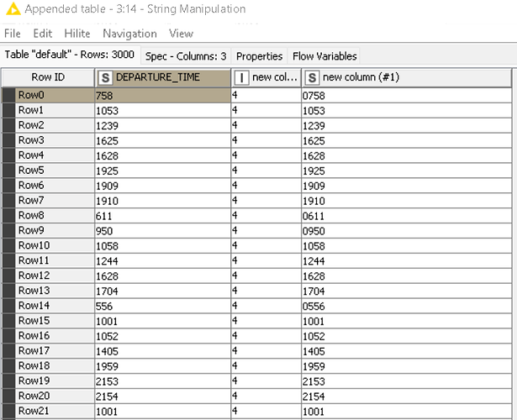Sort by the DEPARTURE_TIME column header
This screenshot has width=517, height=420.
(162, 77)
